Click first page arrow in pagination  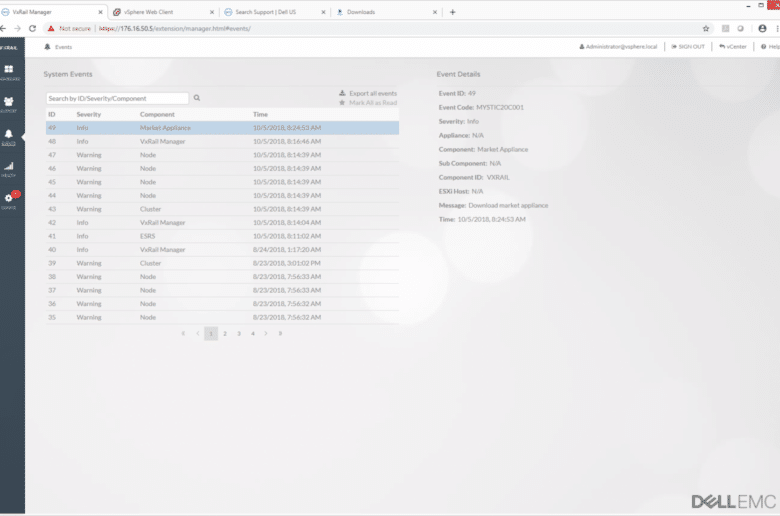click(x=184, y=333)
